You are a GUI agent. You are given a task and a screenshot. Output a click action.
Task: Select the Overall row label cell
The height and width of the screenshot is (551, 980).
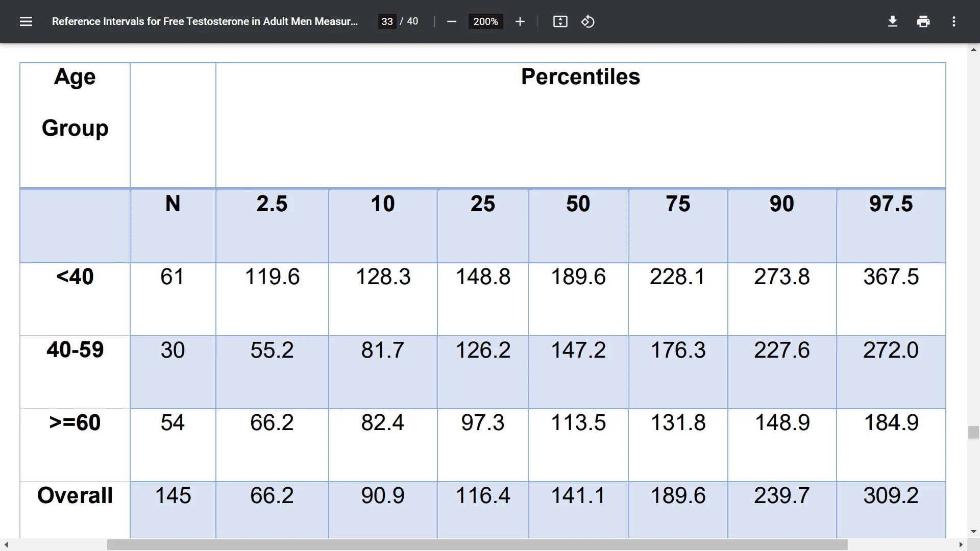point(75,495)
